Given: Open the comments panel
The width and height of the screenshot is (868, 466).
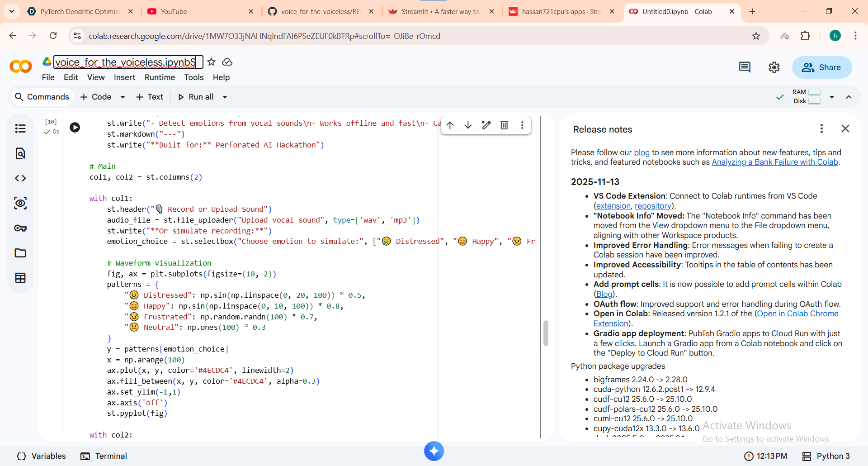Looking at the screenshot, I should [745, 67].
